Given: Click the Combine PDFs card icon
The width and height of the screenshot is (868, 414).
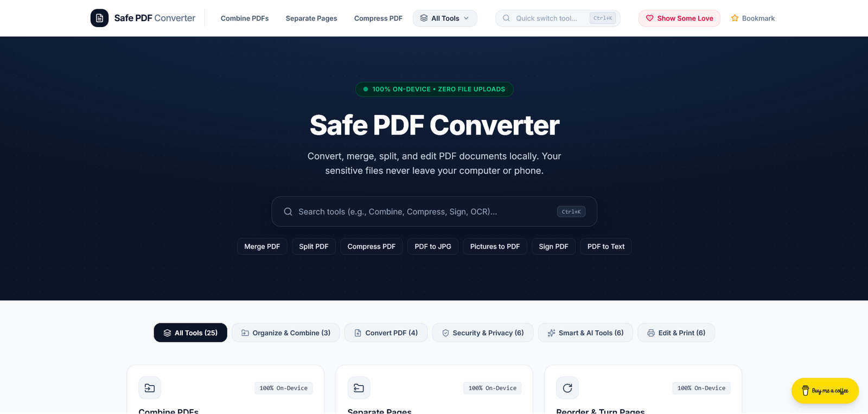Looking at the screenshot, I should 150,388.
